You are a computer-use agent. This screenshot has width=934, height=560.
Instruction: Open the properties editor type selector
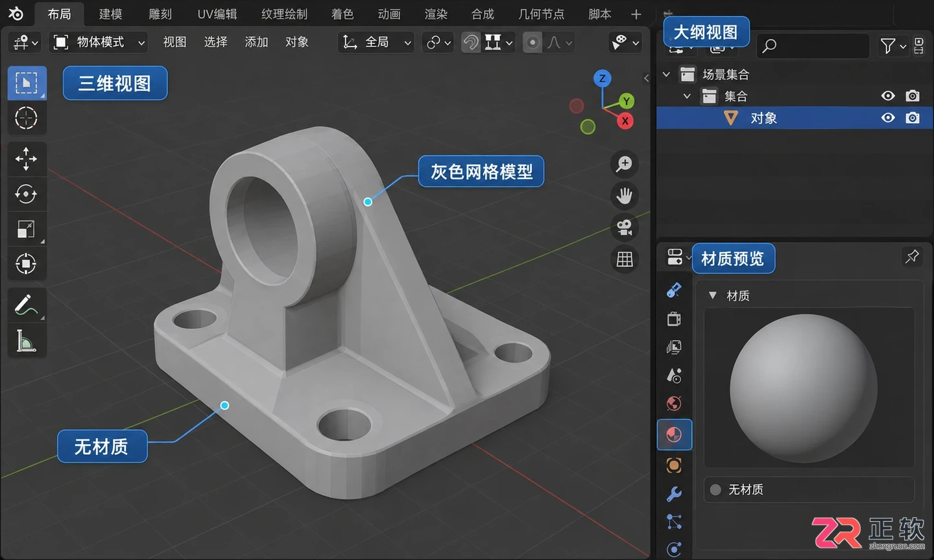pyautogui.click(x=677, y=257)
